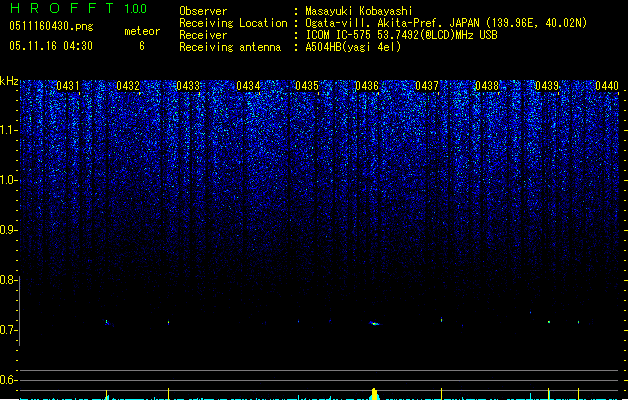Image resolution: width=629 pixels, height=400 pixels.
Task: Click the kHz axis unit label
Action: click(9, 81)
